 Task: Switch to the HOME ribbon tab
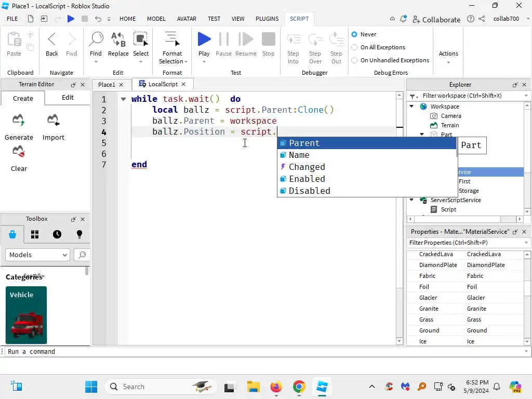127,19
